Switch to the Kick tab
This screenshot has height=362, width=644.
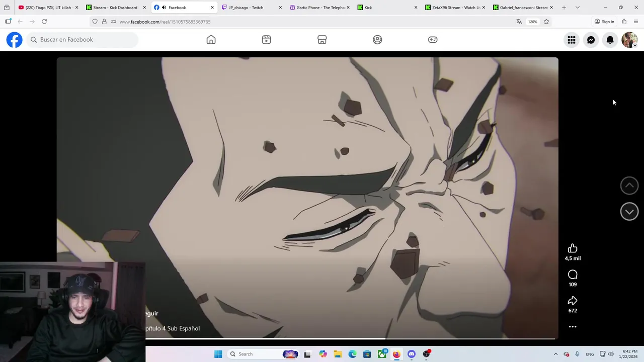tap(388, 8)
